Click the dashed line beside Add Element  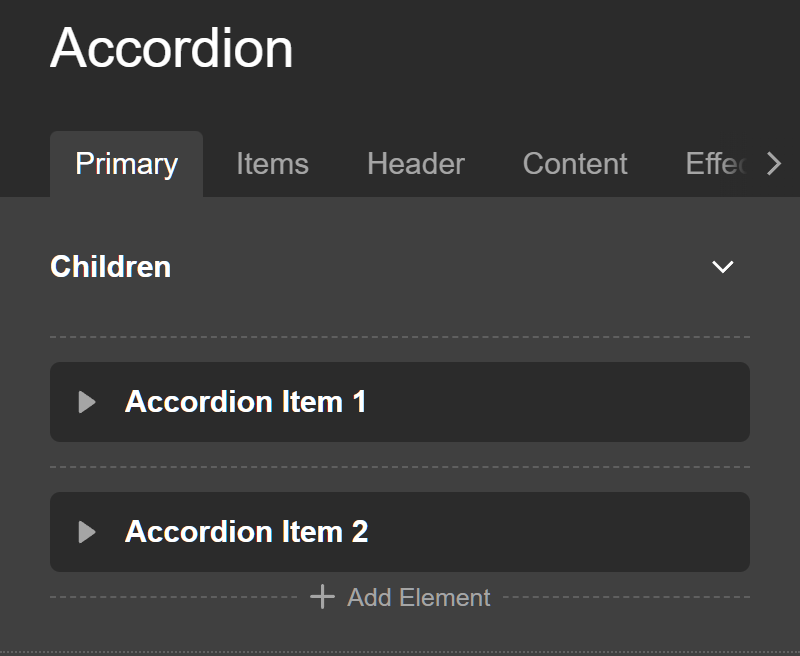pos(620,597)
